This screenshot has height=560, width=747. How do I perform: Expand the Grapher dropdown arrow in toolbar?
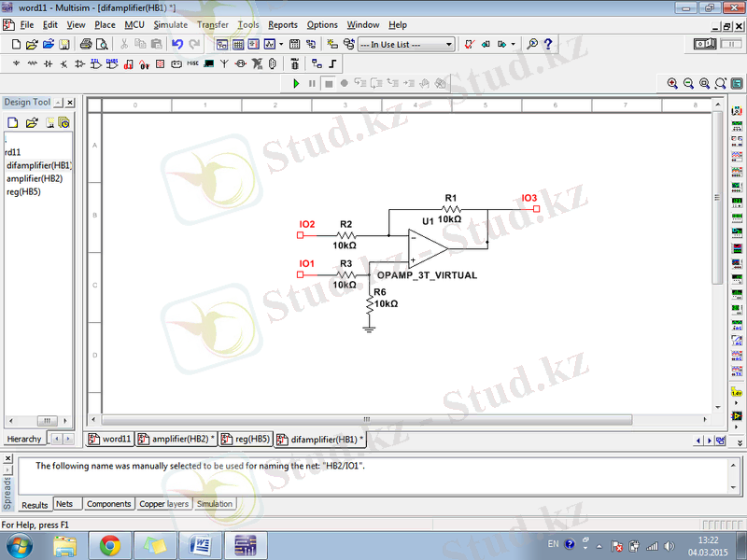tap(281, 44)
